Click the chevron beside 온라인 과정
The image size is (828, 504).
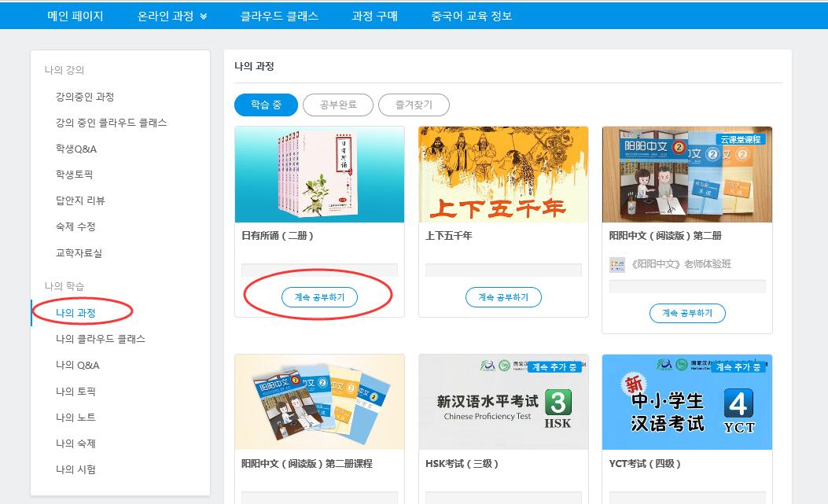tap(204, 17)
